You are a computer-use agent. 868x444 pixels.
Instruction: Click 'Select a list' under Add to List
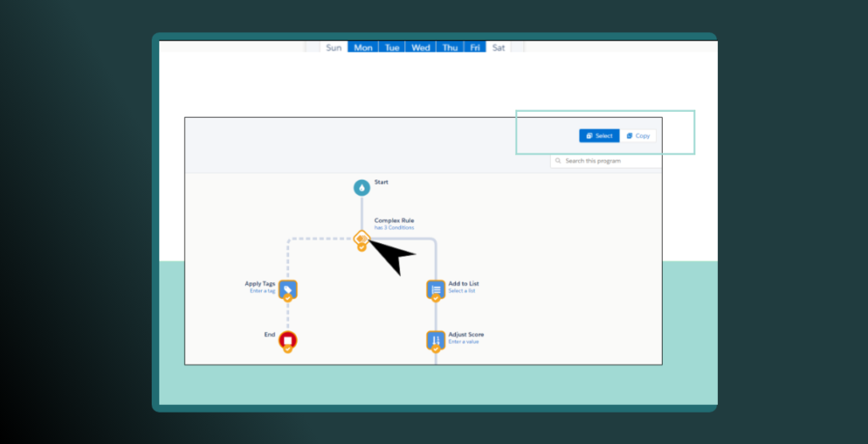click(462, 291)
